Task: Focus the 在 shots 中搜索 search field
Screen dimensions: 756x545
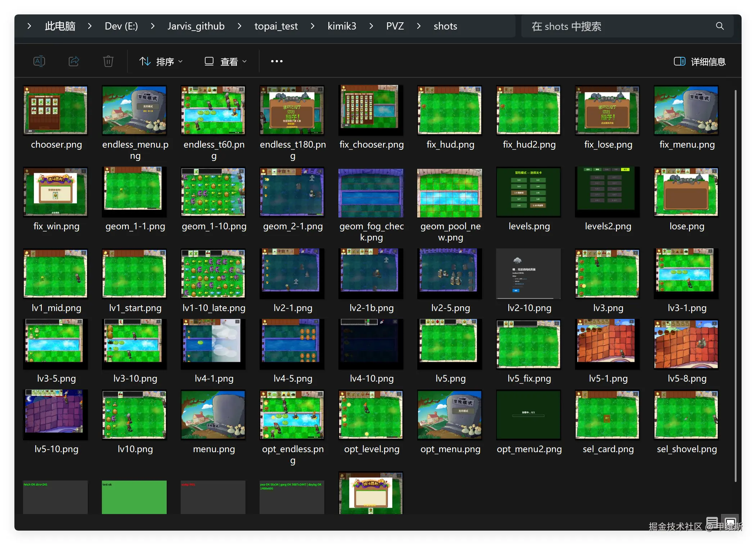Action: (627, 26)
